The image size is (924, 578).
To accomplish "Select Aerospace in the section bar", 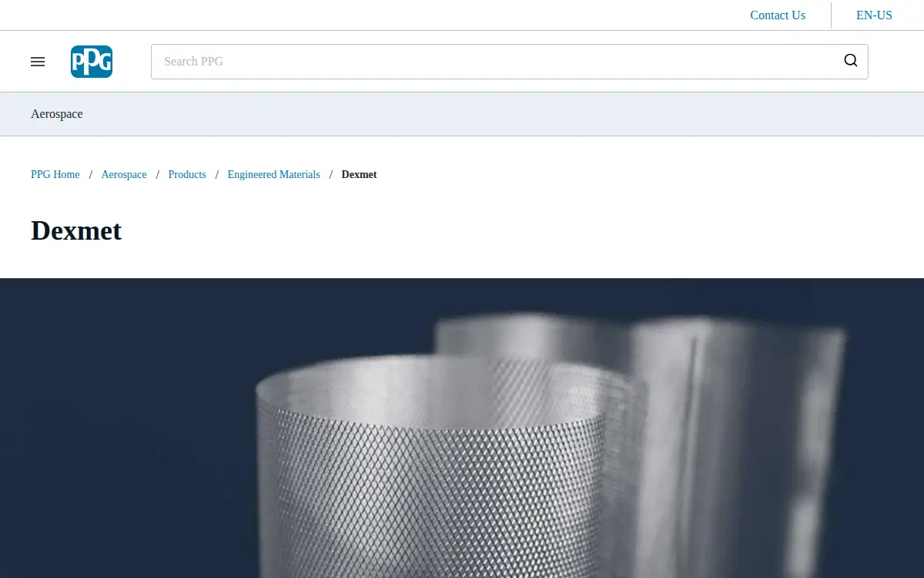I will 57,114.
